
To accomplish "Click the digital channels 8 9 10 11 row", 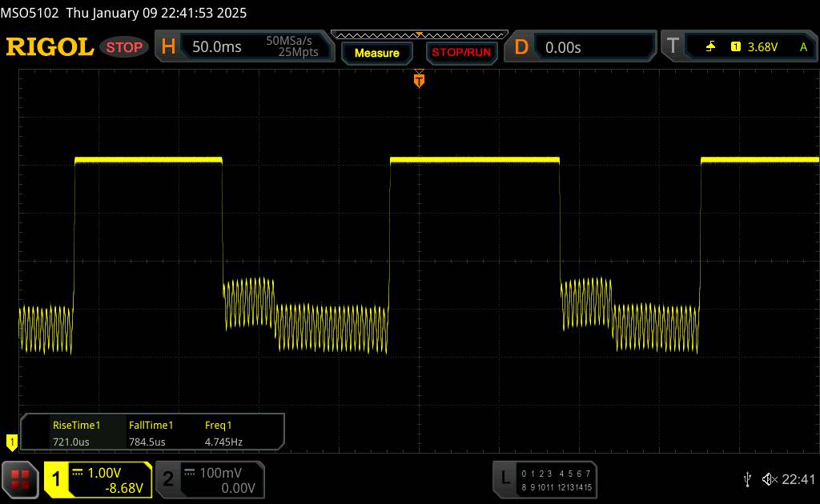I will coord(537,487).
